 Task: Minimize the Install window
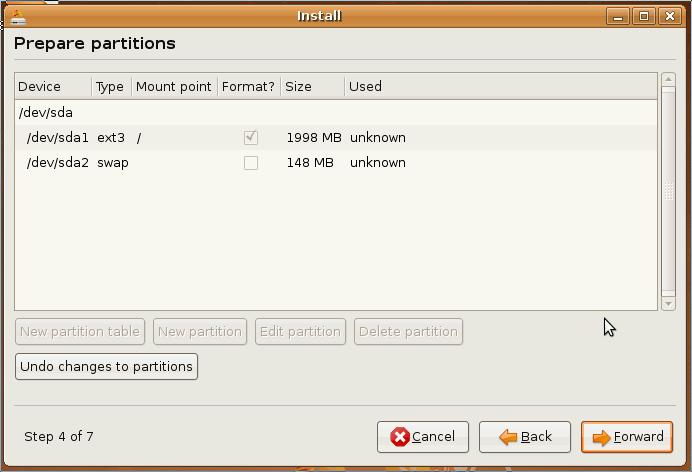click(618, 16)
